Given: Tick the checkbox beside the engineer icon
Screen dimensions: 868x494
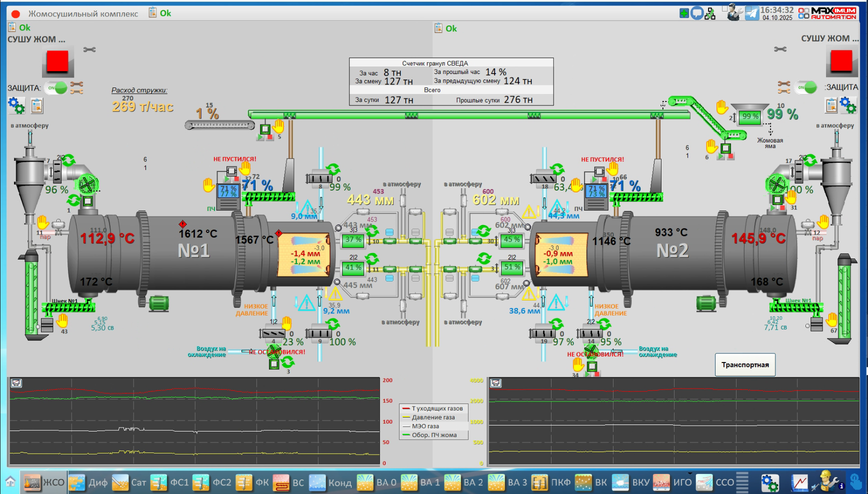Looking at the screenshot, I should click(724, 8).
